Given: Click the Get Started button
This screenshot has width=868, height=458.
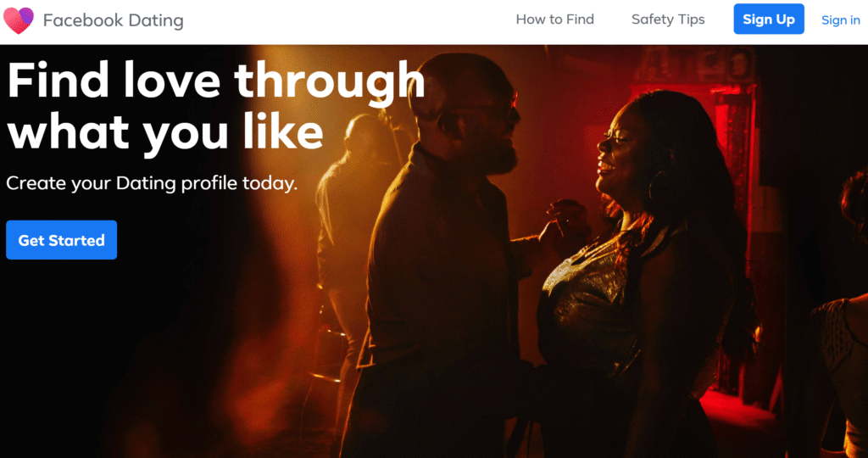Looking at the screenshot, I should click(x=61, y=240).
